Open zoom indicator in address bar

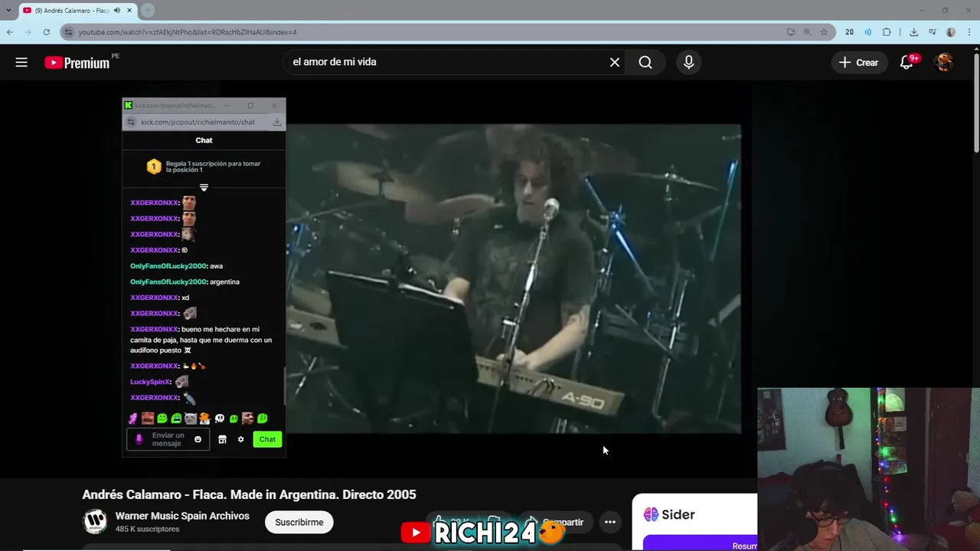pyautogui.click(x=807, y=32)
